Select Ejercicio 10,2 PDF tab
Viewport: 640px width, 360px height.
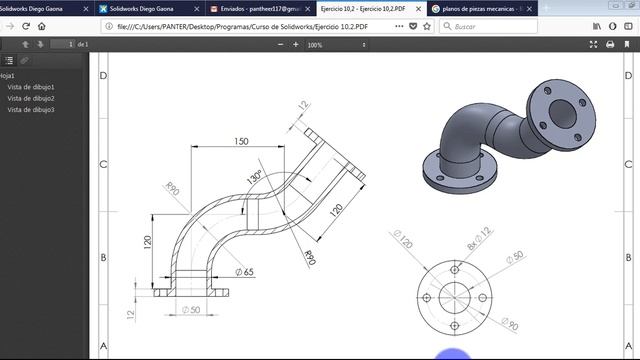pos(371,9)
